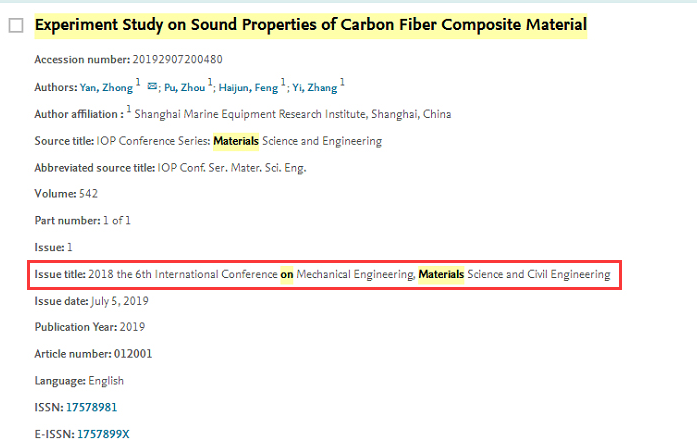Click highlighted Materials in the Source title
697x445 pixels.
point(236,141)
